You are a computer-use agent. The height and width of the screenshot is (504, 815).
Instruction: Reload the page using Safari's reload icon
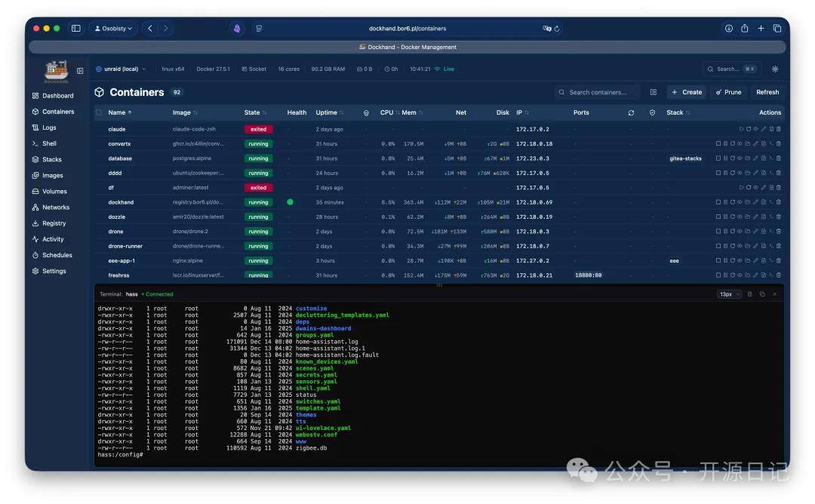(x=557, y=29)
